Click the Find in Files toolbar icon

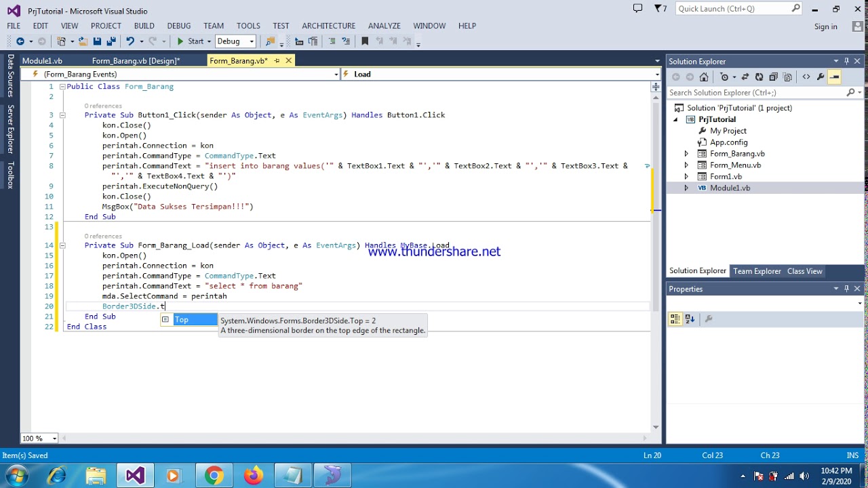(271, 41)
